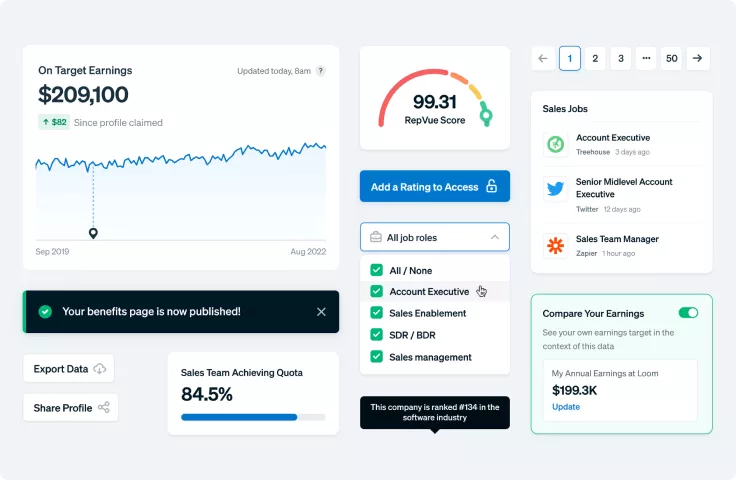The image size is (736, 480).
Task: Click the Sales Team Achieving Quota progress bar
Action: [253, 417]
